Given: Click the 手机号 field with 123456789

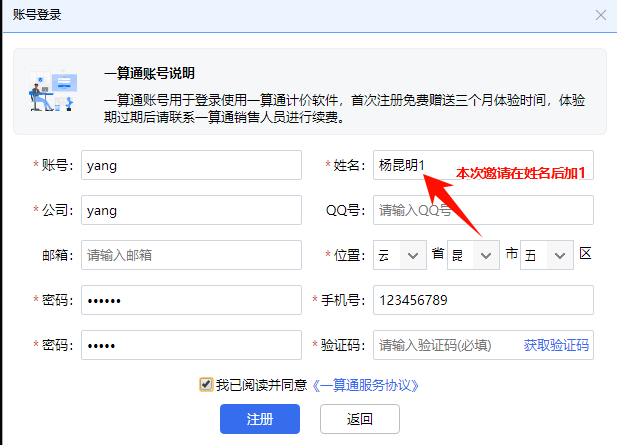Looking at the screenshot, I should pos(483,300).
